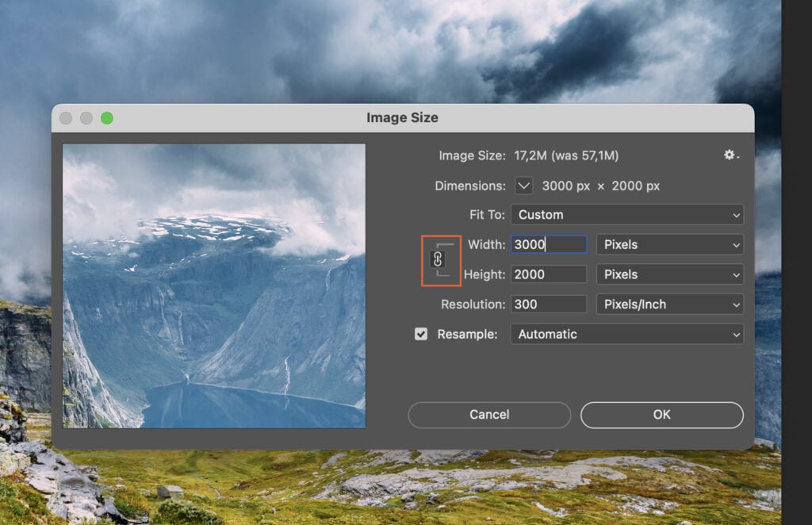Open the Fit To dropdown set to Custom
Image resolution: width=812 pixels, height=525 pixels.
pos(626,214)
